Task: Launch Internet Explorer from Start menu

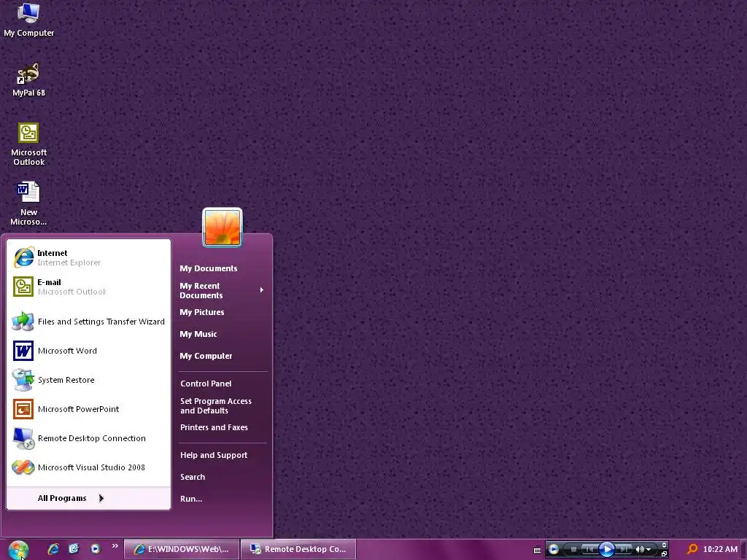Action: pos(88,257)
